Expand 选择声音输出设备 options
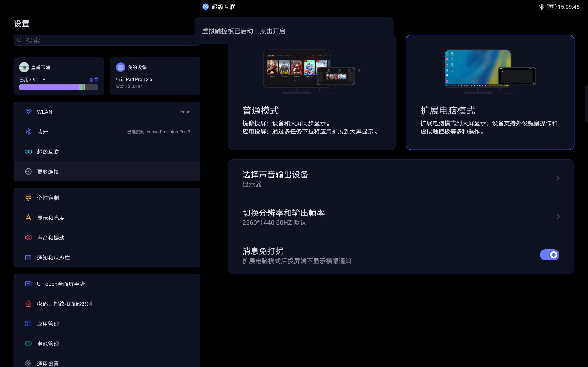 point(558,178)
